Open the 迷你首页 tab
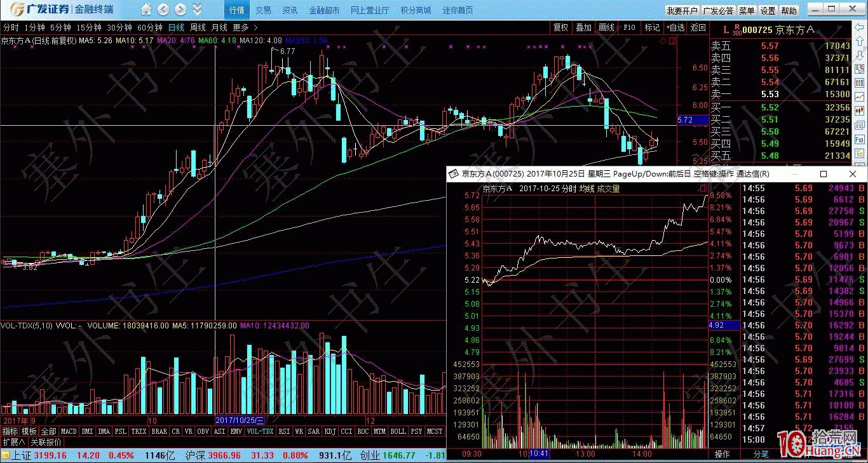 click(x=458, y=10)
